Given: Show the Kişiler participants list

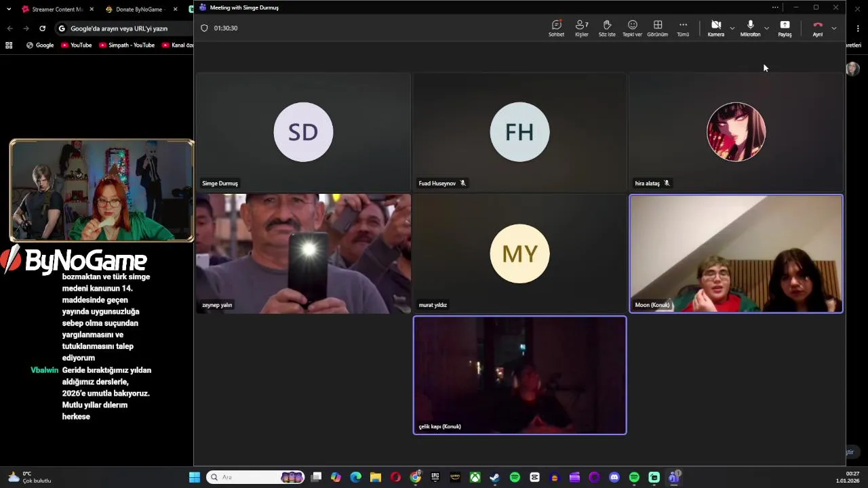Looking at the screenshot, I should (582, 28).
